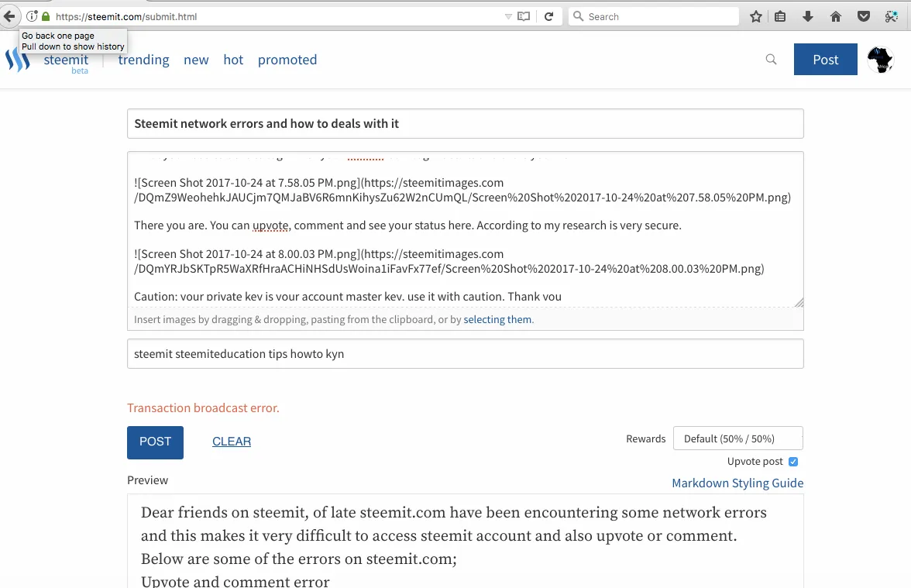Open the site information icon in address bar
The height and width of the screenshot is (588, 911).
[32, 16]
